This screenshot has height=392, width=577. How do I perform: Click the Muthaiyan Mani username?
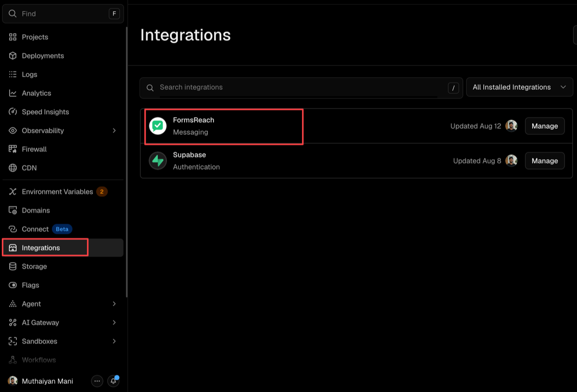(48, 381)
